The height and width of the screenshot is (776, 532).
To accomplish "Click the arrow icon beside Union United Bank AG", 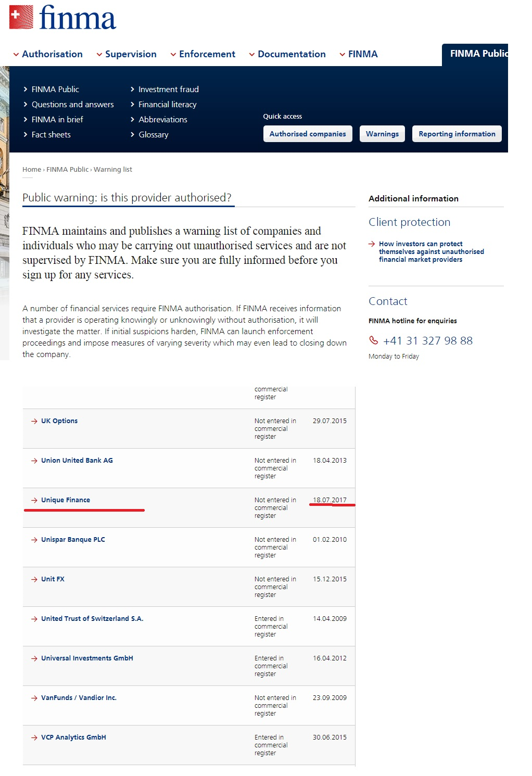I will pyautogui.click(x=34, y=461).
